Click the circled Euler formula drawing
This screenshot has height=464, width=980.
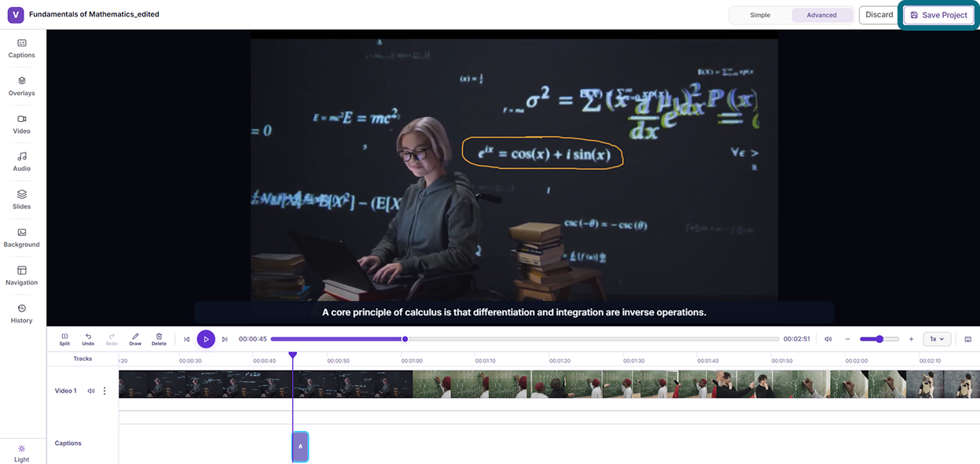coord(542,154)
